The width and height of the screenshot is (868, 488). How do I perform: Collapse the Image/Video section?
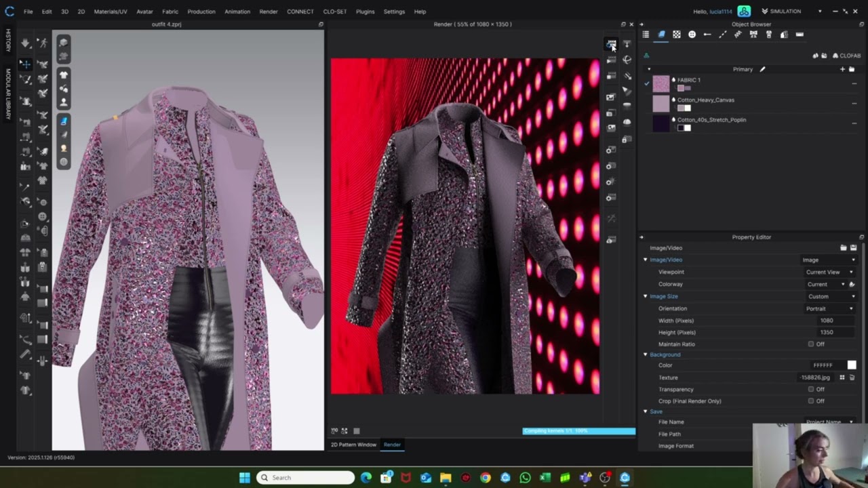pos(646,260)
